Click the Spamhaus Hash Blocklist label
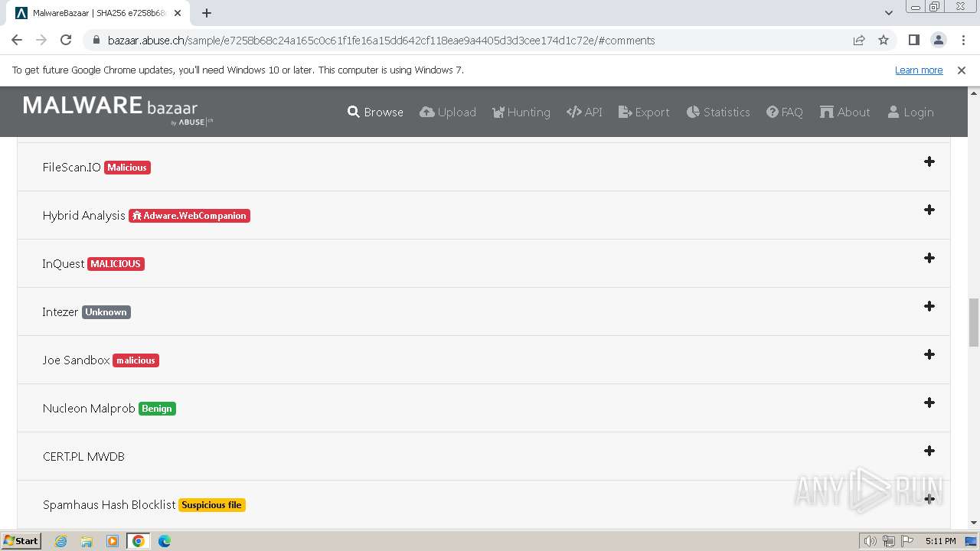Screen dimensions: 980x551 pos(109,505)
